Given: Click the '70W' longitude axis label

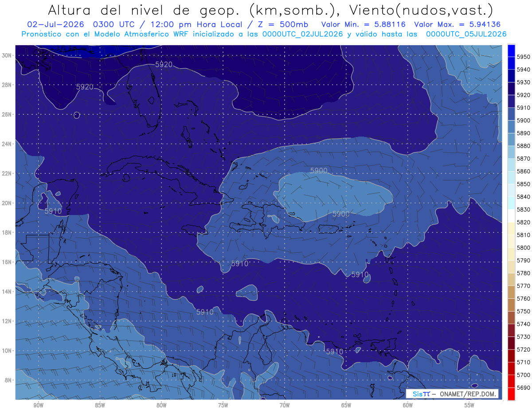Looking at the screenshot, I should (285, 405).
